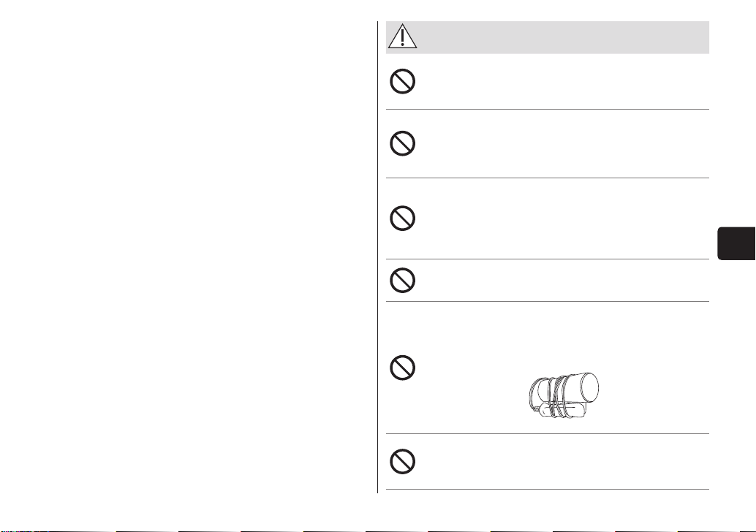Click the prohibition icon directly under the warning header
This screenshot has width=756, height=532.
click(x=403, y=81)
